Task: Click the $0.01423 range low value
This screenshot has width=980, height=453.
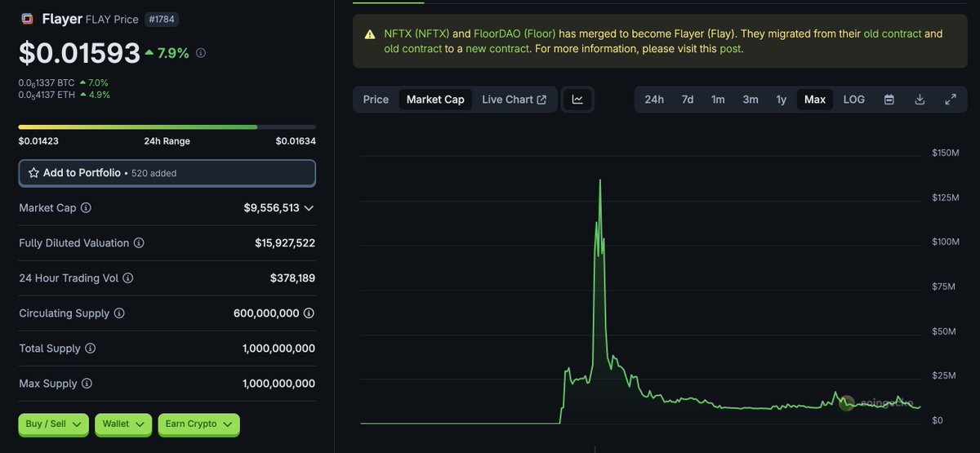Action: pos(38,141)
